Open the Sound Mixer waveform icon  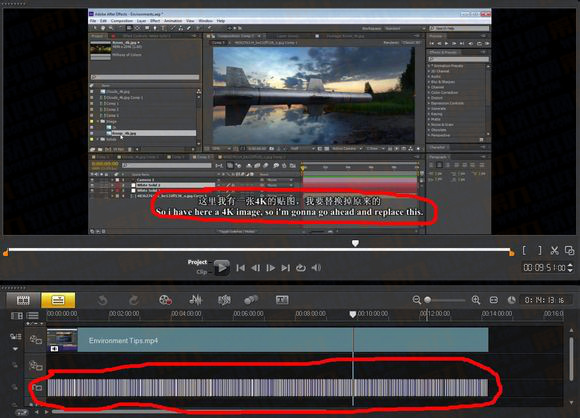196,300
